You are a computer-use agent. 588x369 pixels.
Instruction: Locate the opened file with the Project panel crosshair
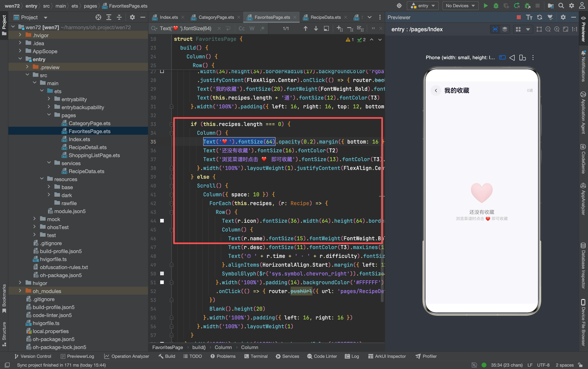point(98,17)
